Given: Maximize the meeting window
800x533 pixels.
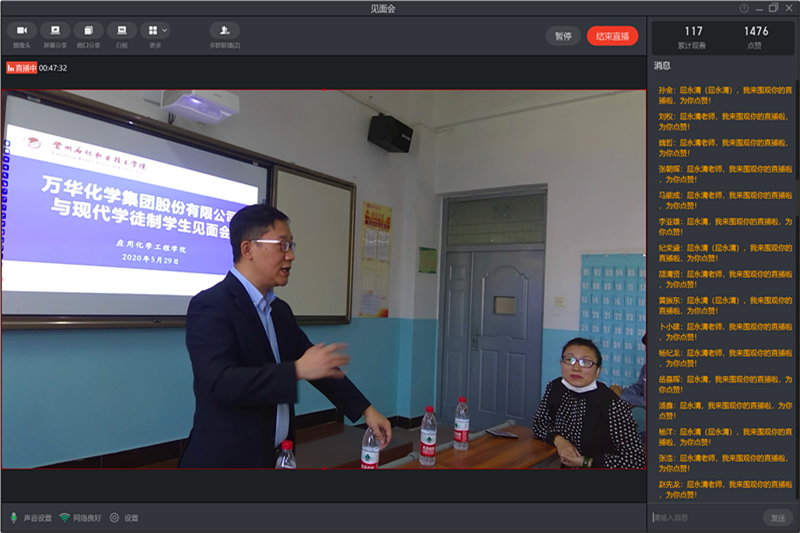Looking at the screenshot, I should point(773,8).
